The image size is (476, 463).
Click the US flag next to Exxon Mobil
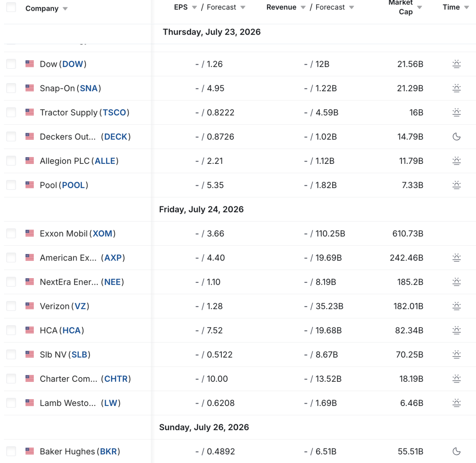point(30,233)
